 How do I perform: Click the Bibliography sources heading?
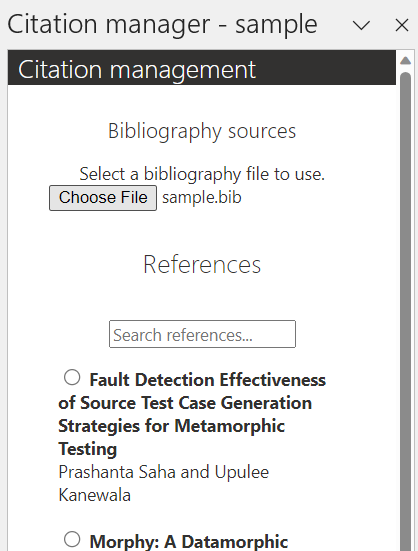(x=202, y=131)
